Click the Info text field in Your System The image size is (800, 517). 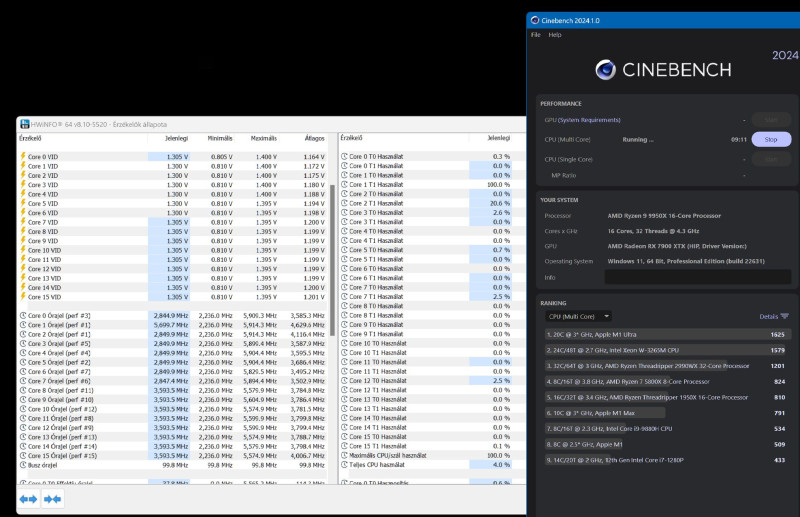tap(698, 277)
